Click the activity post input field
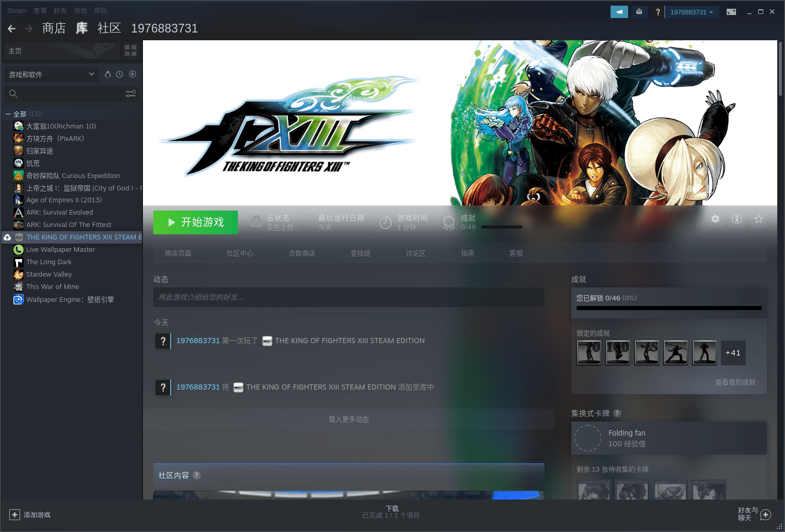Viewport: 785px width, 532px height. (349, 297)
